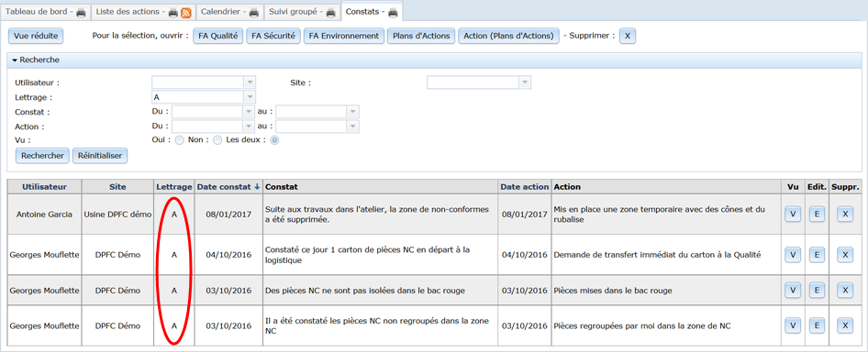The height and width of the screenshot is (352, 868).
Task: Click E on bac rouge row
Action: pos(817,290)
